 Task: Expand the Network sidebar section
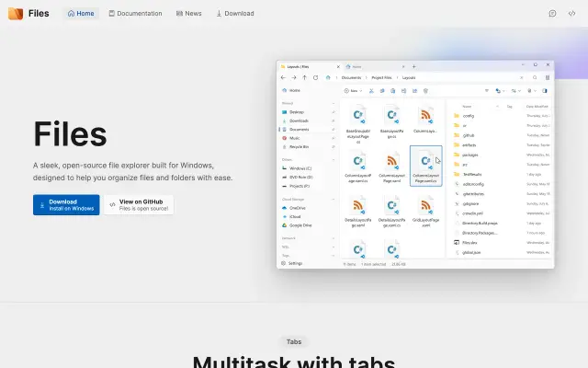point(333,238)
